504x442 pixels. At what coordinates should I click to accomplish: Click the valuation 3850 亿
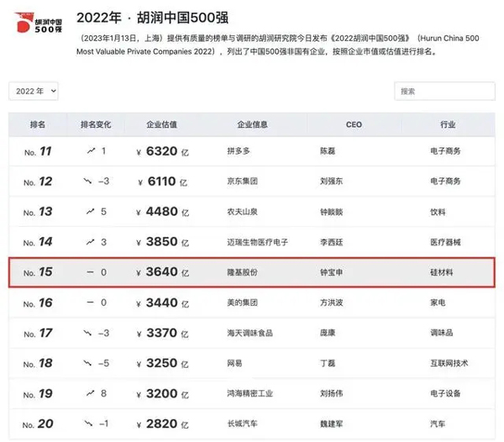163,242
